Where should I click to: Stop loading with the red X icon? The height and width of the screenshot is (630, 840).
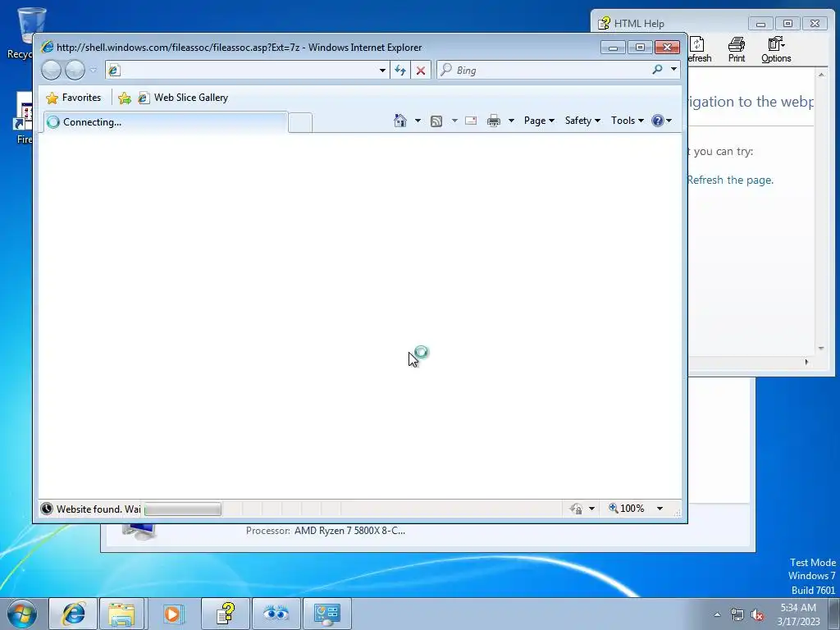pyautogui.click(x=421, y=71)
